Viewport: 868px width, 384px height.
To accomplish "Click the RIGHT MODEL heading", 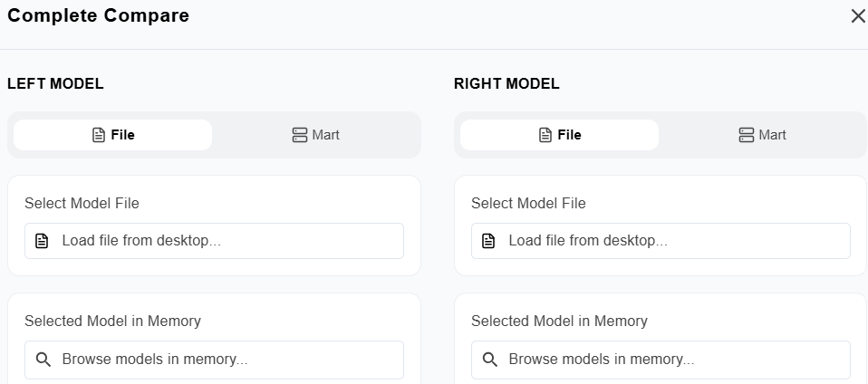I will click(506, 84).
